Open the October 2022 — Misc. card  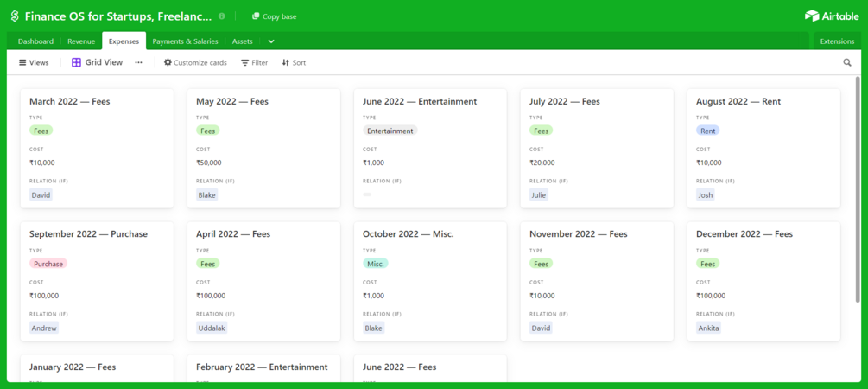point(430,282)
